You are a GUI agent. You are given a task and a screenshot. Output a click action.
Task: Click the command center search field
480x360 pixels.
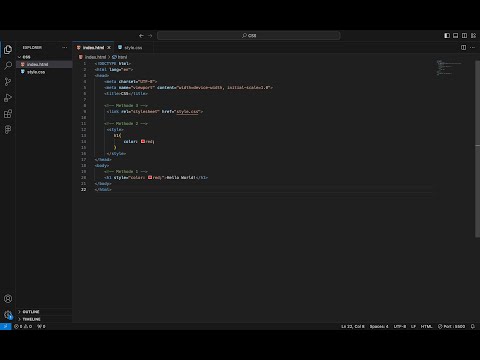coord(249,35)
